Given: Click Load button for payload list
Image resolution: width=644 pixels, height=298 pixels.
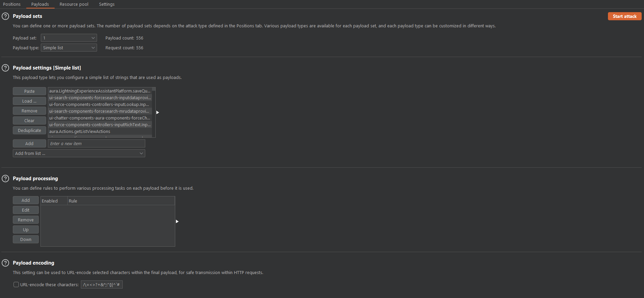Looking at the screenshot, I should (x=29, y=101).
